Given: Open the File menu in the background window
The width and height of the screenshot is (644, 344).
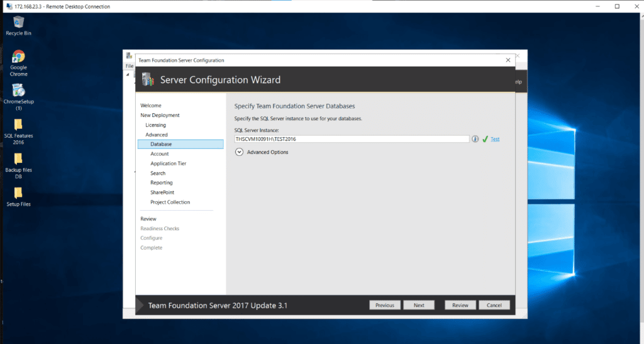Looking at the screenshot, I should (130, 66).
